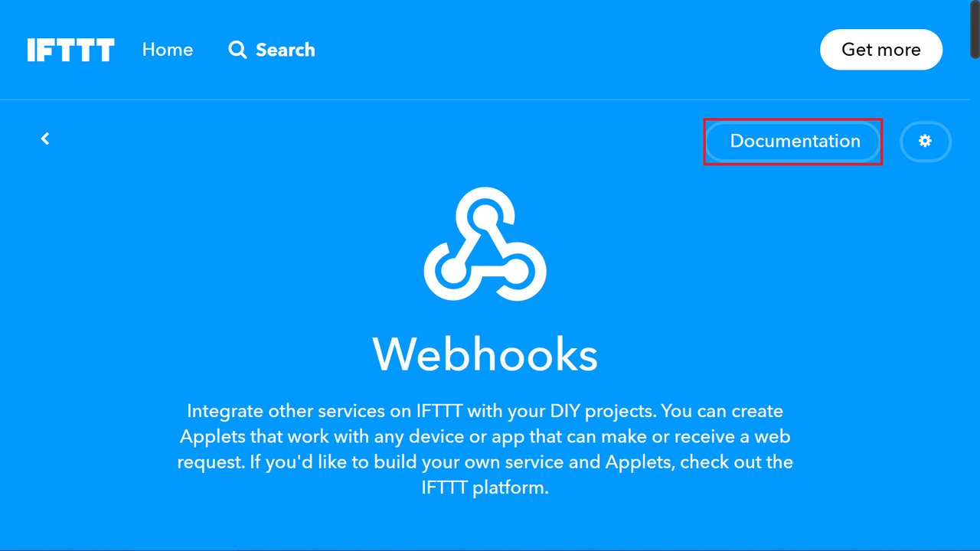Click the Search magnifier icon

tap(238, 51)
